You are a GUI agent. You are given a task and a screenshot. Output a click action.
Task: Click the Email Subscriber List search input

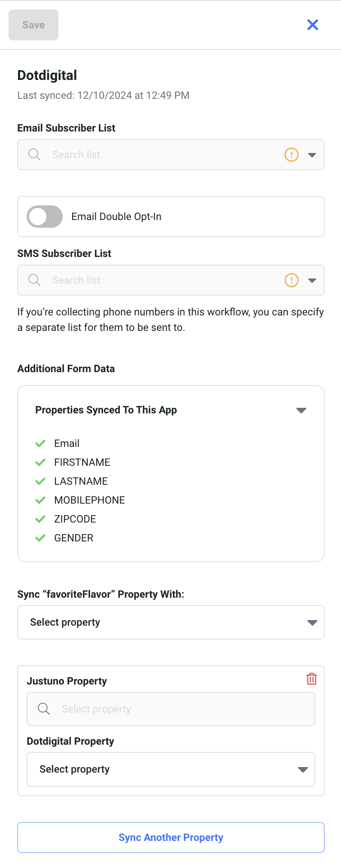[x=163, y=155]
